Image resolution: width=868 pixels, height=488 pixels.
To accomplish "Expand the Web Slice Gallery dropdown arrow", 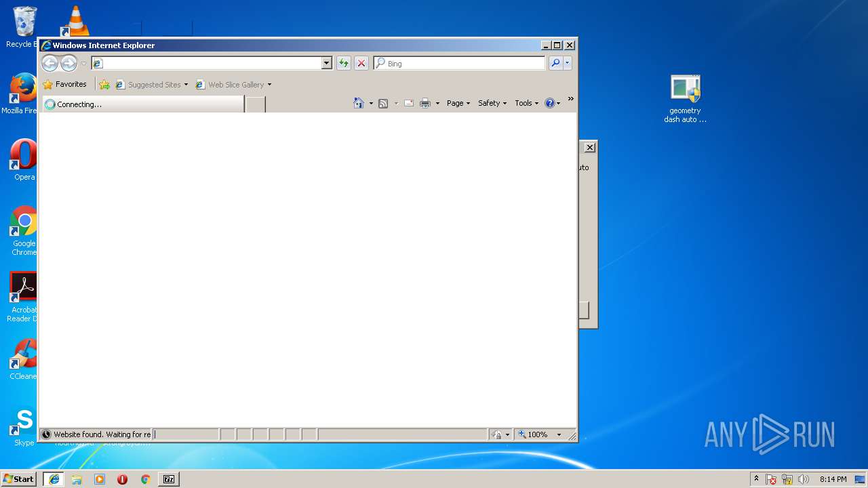I will (269, 85).
